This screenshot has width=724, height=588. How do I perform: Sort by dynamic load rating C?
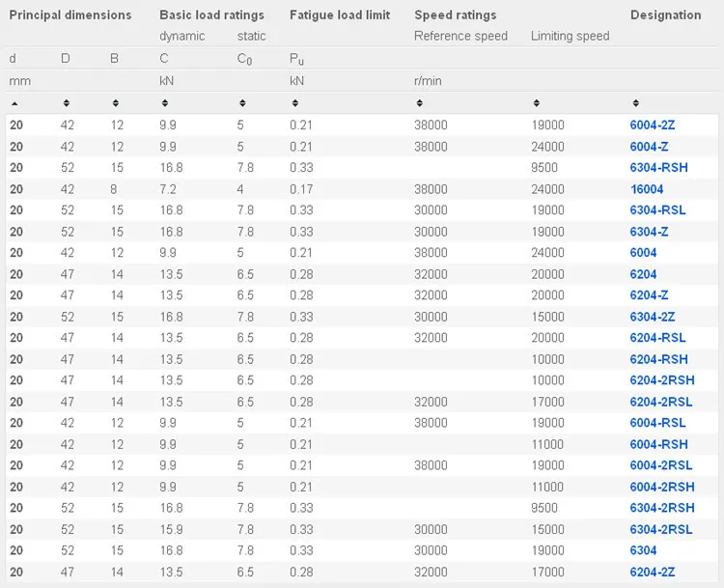tap(164, 102)
